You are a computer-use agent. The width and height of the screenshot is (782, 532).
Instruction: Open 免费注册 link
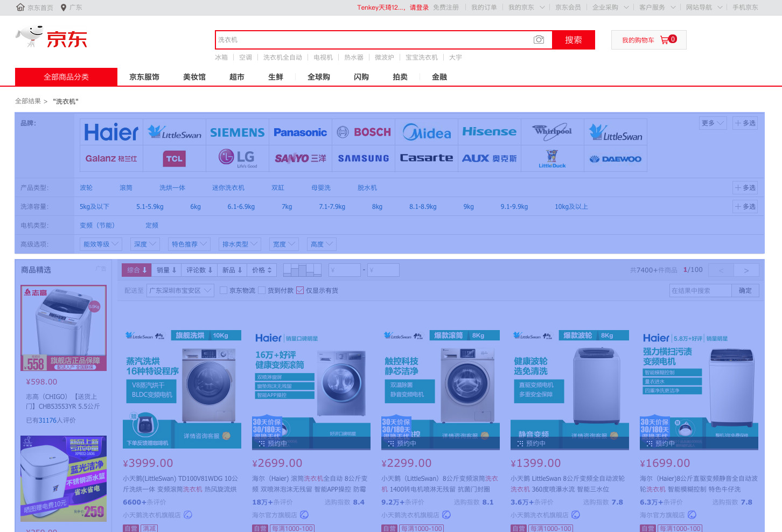446,8
